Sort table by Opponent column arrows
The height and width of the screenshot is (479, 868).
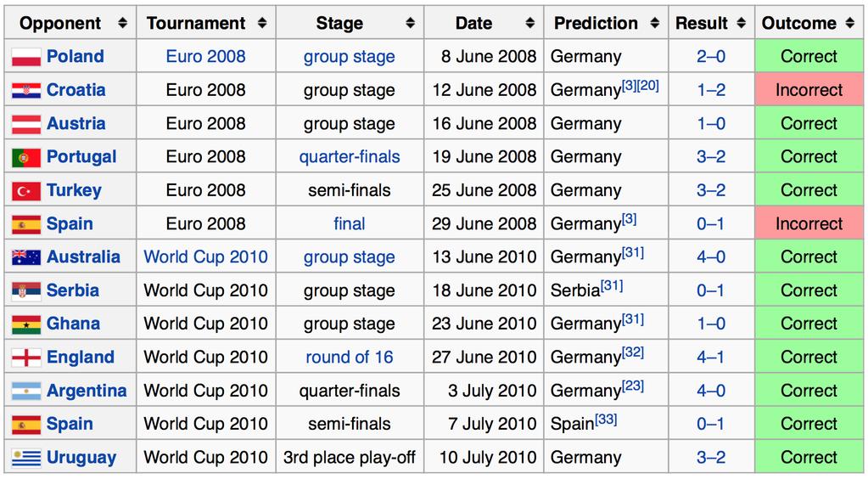(x=123, y=23)
